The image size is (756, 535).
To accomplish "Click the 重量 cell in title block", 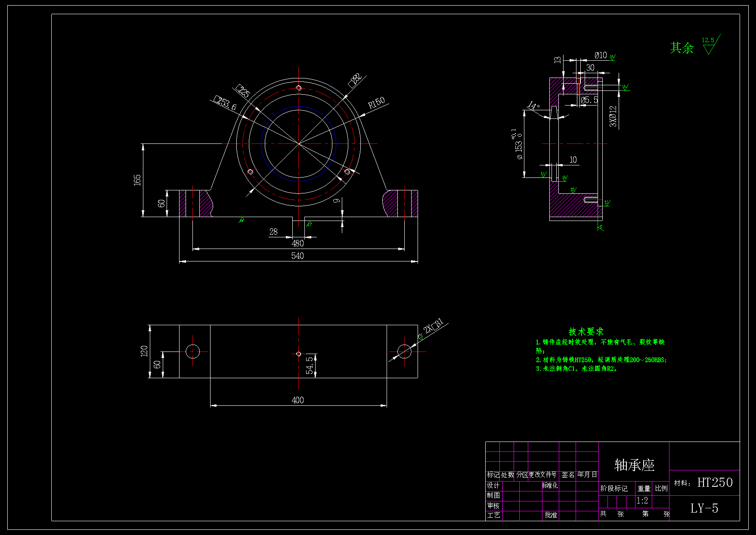I will tap(644, 488).
